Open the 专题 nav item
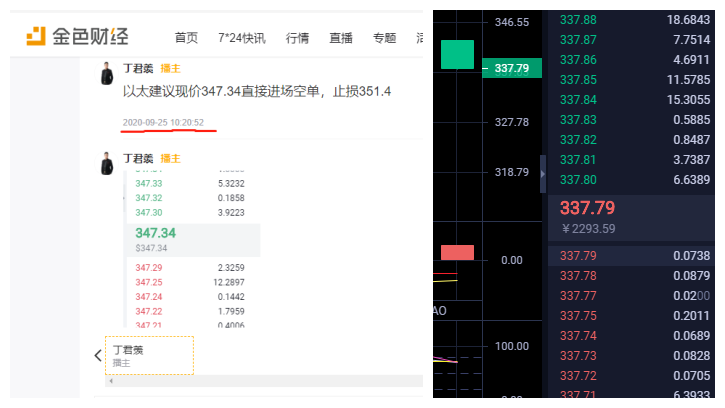Viewport: 725px width, 408px height. tap(385, 38)
